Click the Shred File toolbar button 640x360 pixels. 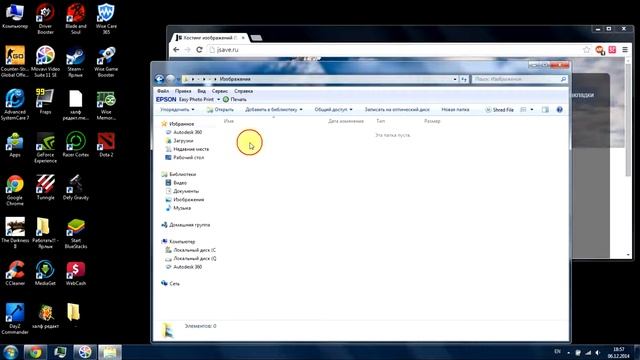(x=499, y=109)
